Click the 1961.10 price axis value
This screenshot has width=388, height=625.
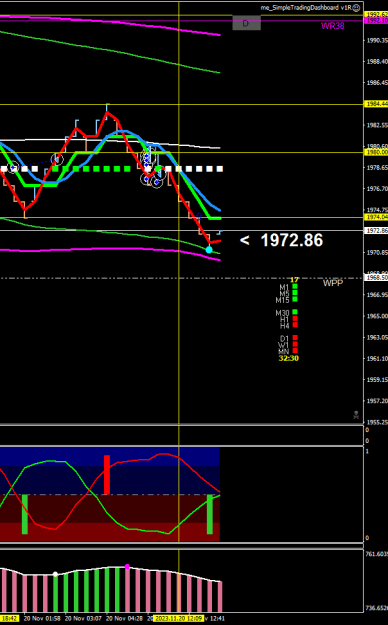tap(377, 358)
